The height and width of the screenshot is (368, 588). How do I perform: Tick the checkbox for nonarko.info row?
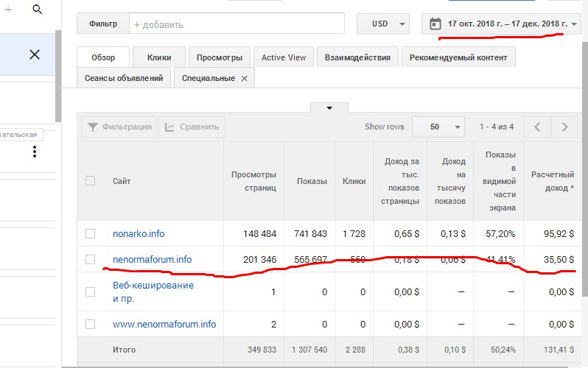tap(90, 233)
